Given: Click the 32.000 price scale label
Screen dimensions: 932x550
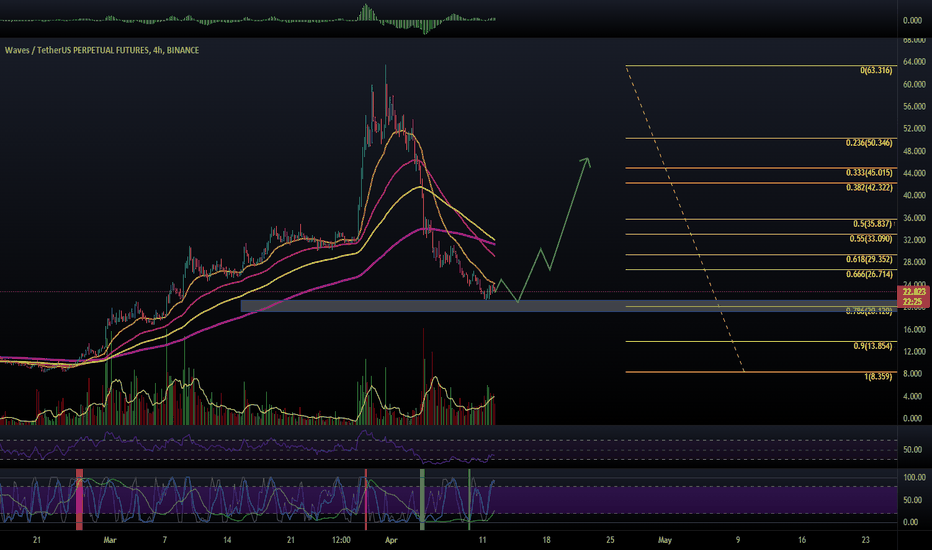Looking at the screenshot, I should 914,240.
